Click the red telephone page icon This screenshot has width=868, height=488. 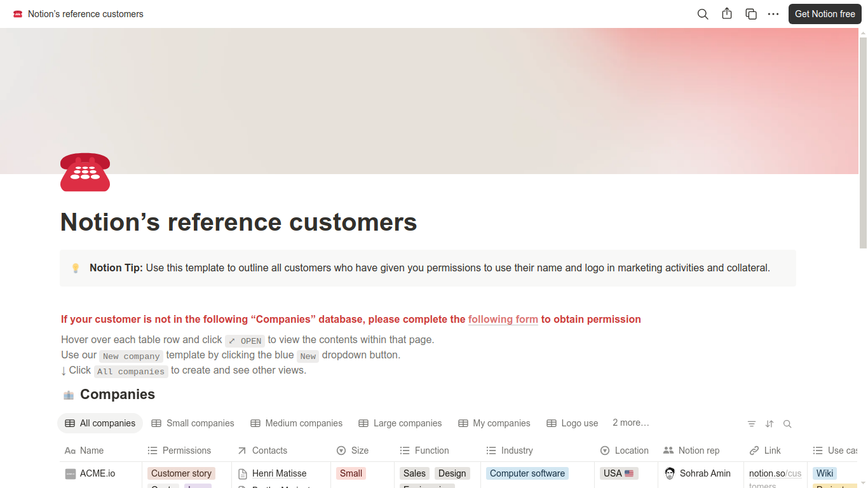tap(85, 172)
